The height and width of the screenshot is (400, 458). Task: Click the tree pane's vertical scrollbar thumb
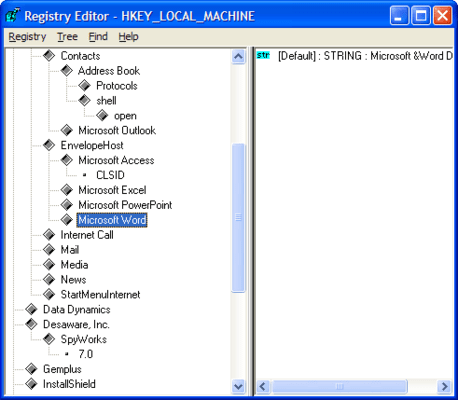pos(238,218)
